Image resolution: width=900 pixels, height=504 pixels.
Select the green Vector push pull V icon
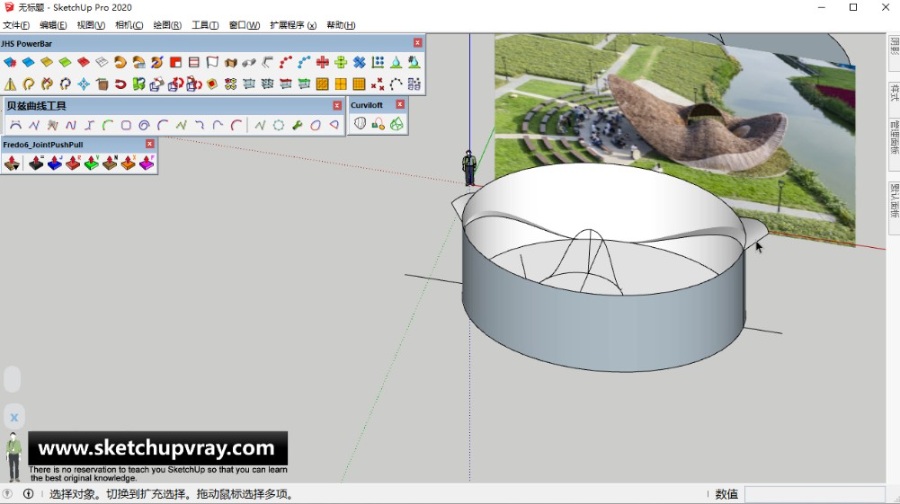pos(91,164)
